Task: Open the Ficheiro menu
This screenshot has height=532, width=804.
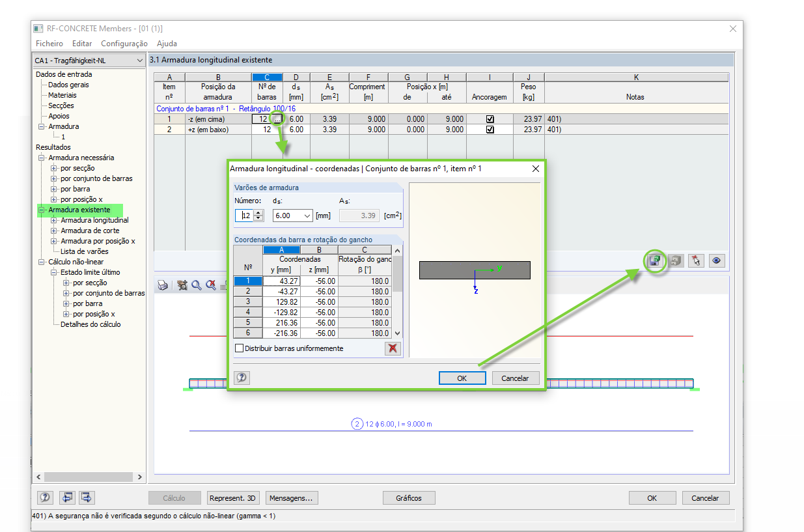Action: [49, 44]
